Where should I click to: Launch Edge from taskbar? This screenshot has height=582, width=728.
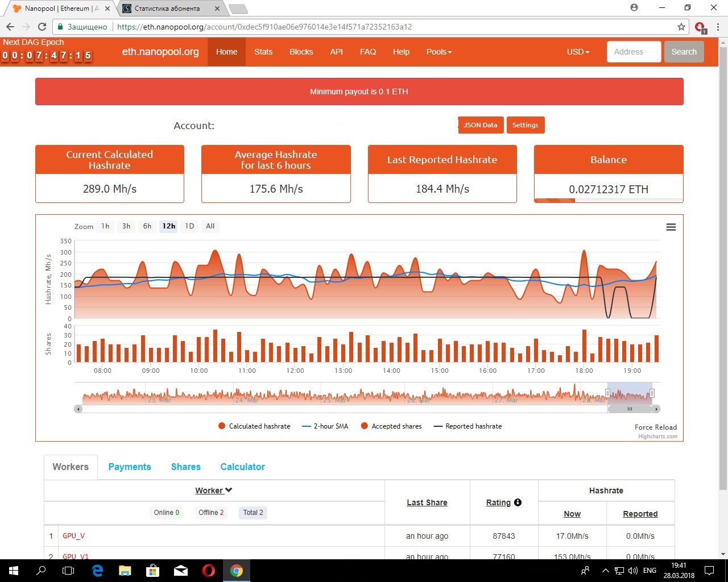(x=97, y=571)
